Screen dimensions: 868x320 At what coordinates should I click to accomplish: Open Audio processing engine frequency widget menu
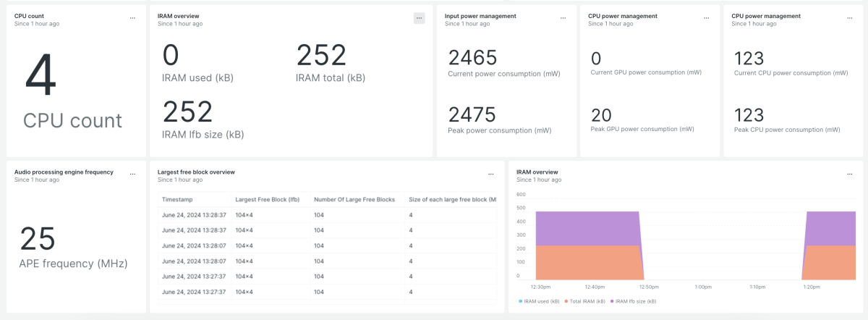tap(132, 174)
